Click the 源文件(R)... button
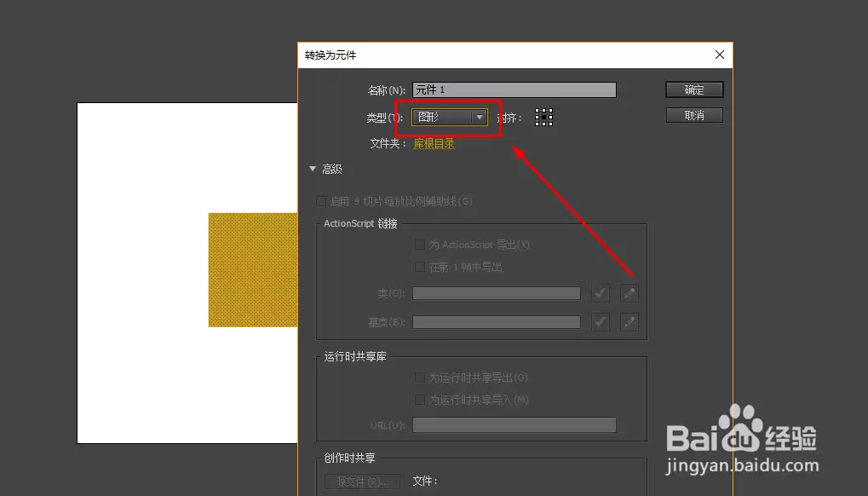868x496 pixels. point(362,481)
